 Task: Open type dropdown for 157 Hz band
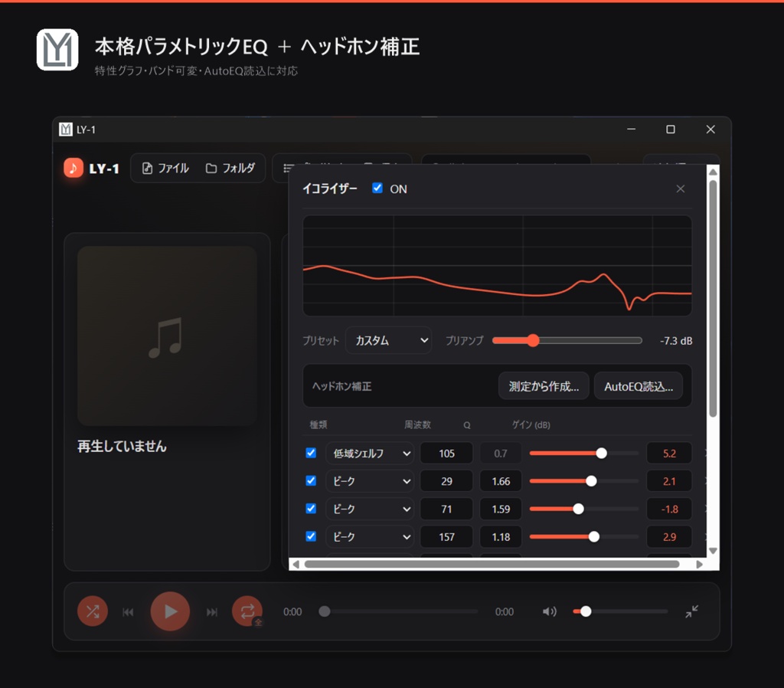tap(370, 537)
